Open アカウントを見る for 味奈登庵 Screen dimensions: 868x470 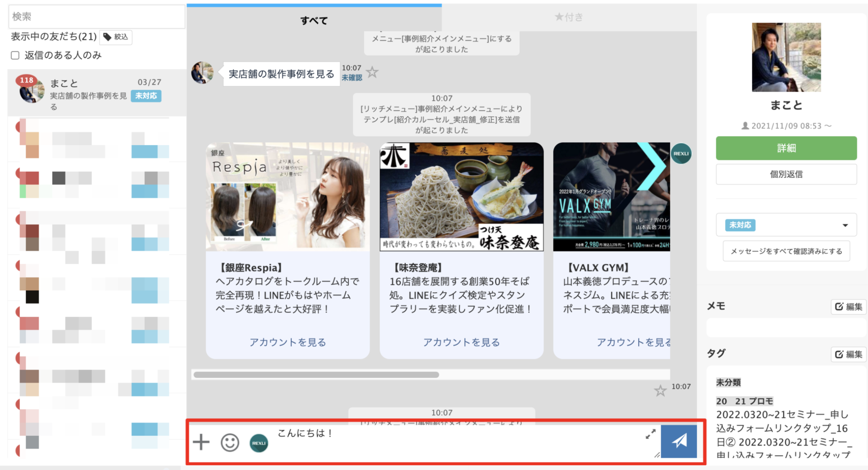(461, 342)
